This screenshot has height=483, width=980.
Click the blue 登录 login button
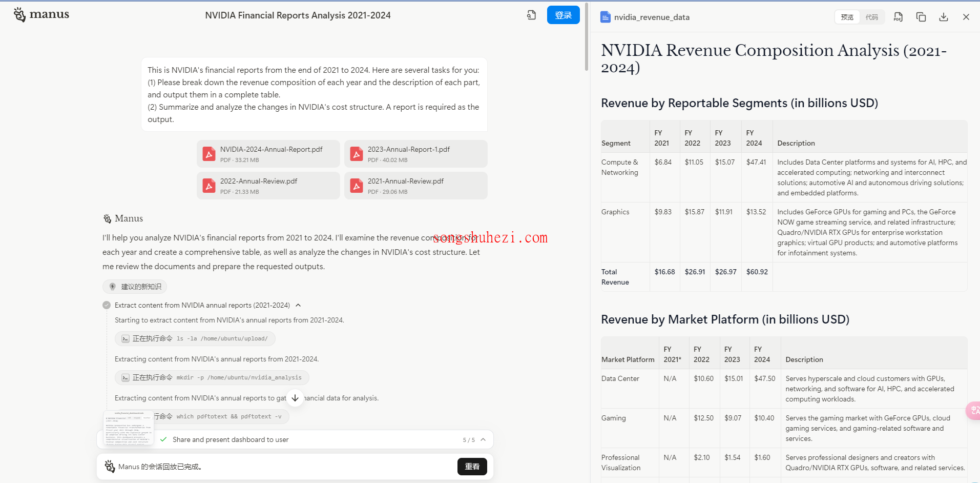click(563, 15)
